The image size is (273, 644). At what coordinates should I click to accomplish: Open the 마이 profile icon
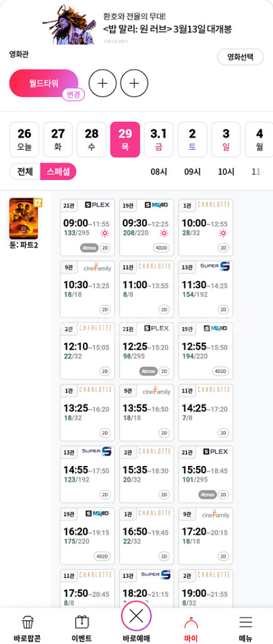point(191,623)
